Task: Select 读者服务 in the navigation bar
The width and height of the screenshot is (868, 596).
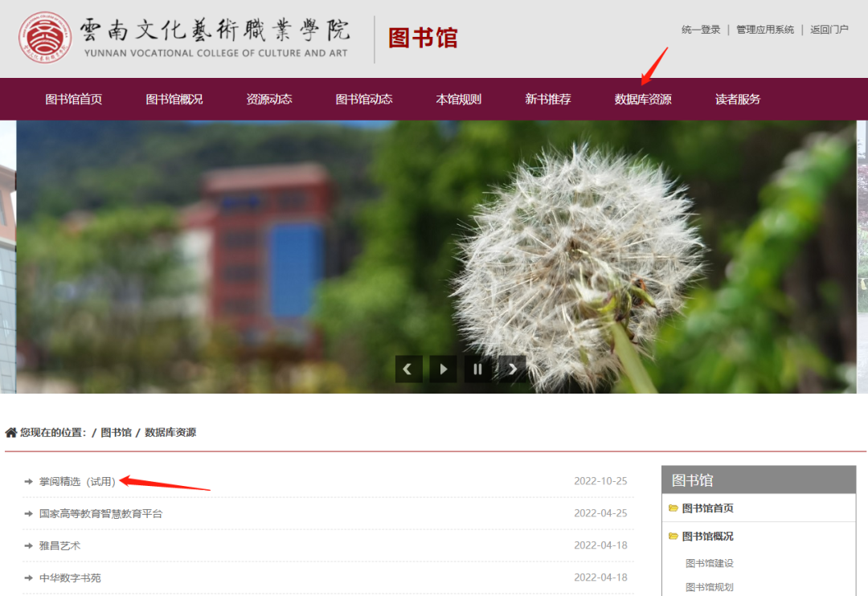Action: coord(738,100)
